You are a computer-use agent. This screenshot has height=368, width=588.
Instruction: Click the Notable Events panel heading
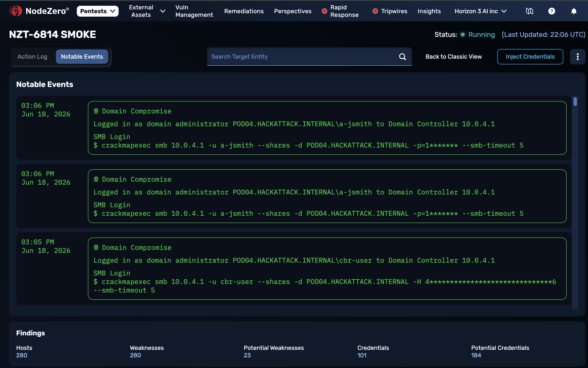[45, 84]
